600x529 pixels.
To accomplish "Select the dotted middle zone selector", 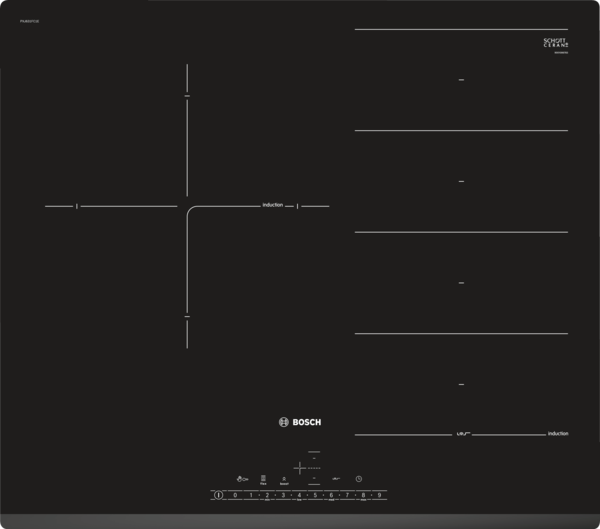I will tap(314, 467).
